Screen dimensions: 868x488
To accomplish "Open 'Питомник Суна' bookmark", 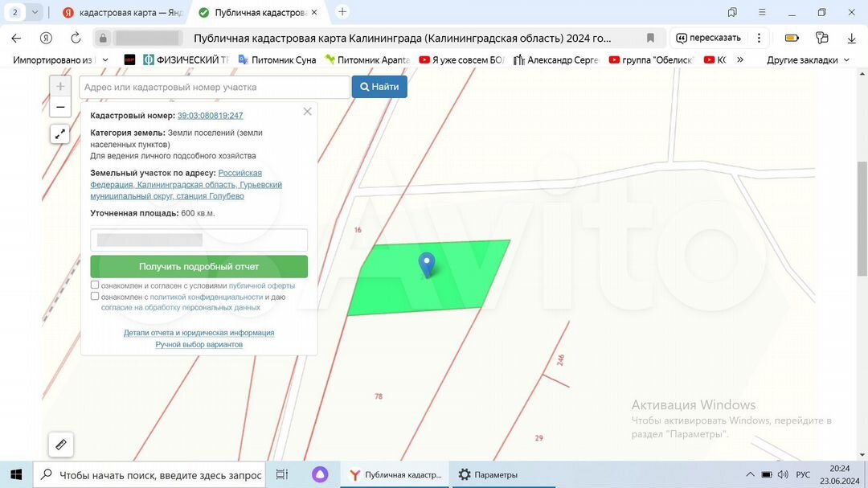I will [x=277, y=59].
